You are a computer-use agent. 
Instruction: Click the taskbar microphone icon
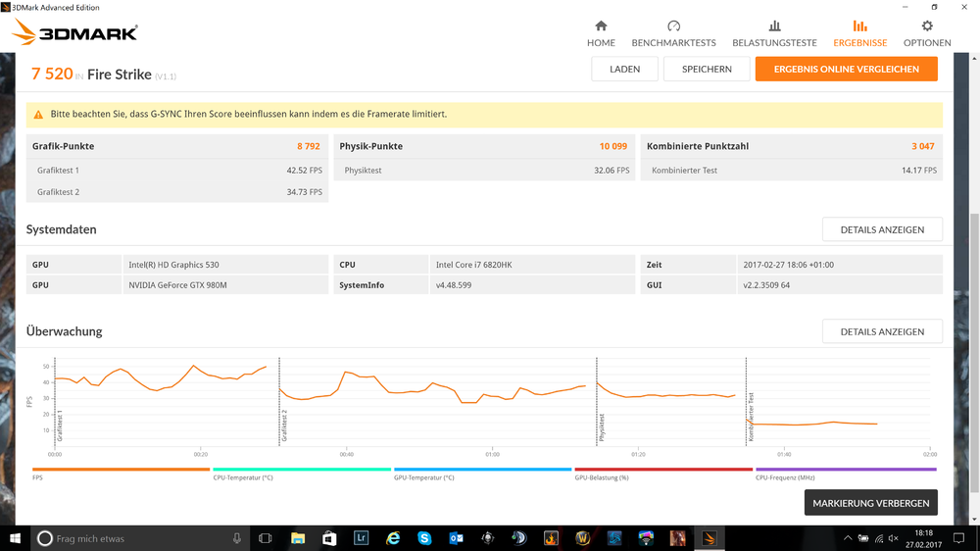point(237,538)
